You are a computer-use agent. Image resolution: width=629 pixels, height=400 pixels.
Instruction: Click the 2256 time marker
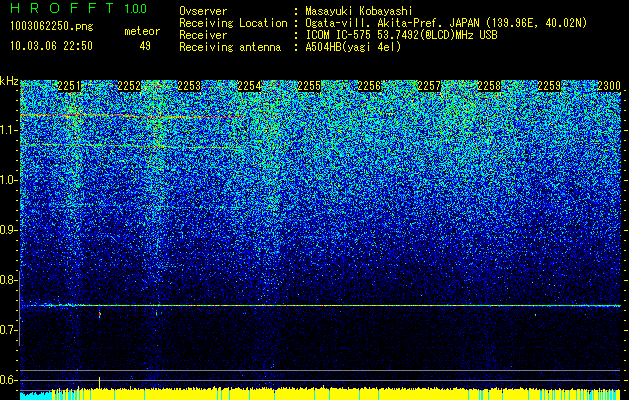(369, 86)
